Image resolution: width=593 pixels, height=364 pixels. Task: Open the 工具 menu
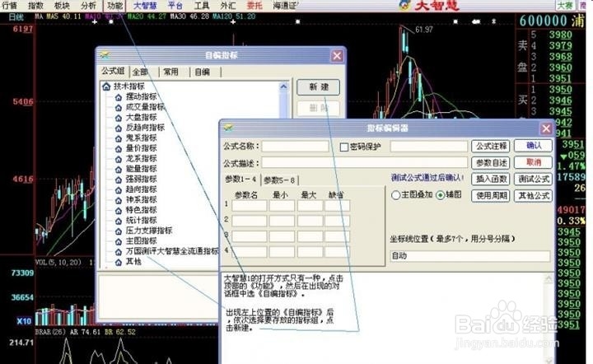point(201,6)
